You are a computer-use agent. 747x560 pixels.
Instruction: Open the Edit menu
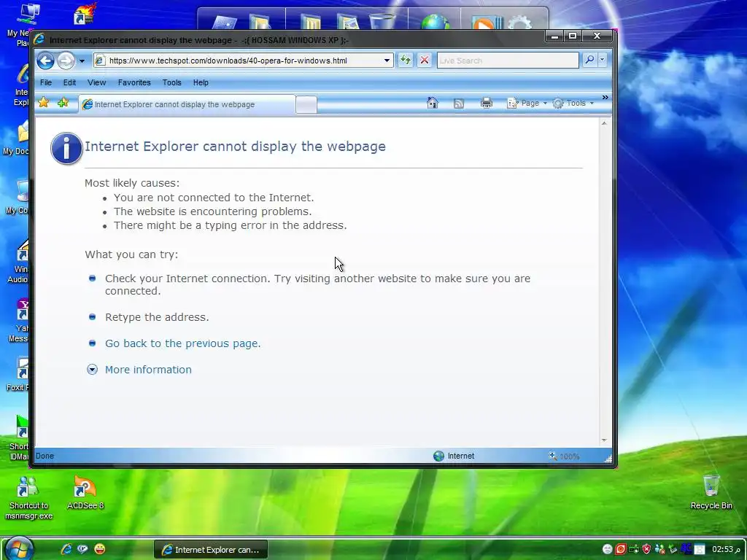click(x=69, y=82)
